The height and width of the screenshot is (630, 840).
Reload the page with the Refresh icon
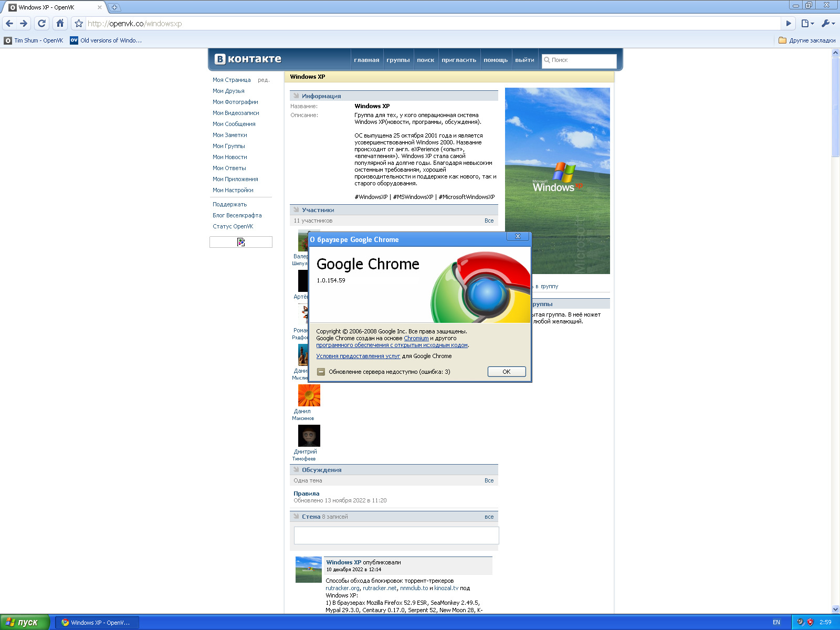42,23
